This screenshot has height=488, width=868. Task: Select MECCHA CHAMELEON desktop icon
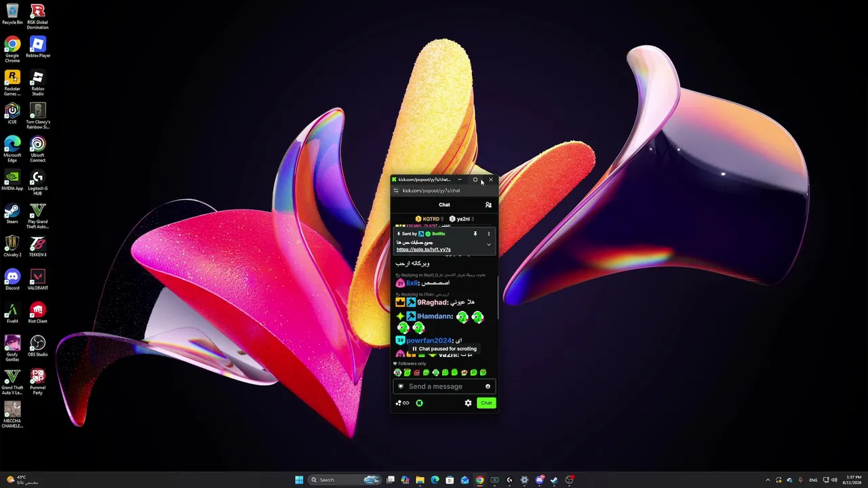(x=12, y=415)
